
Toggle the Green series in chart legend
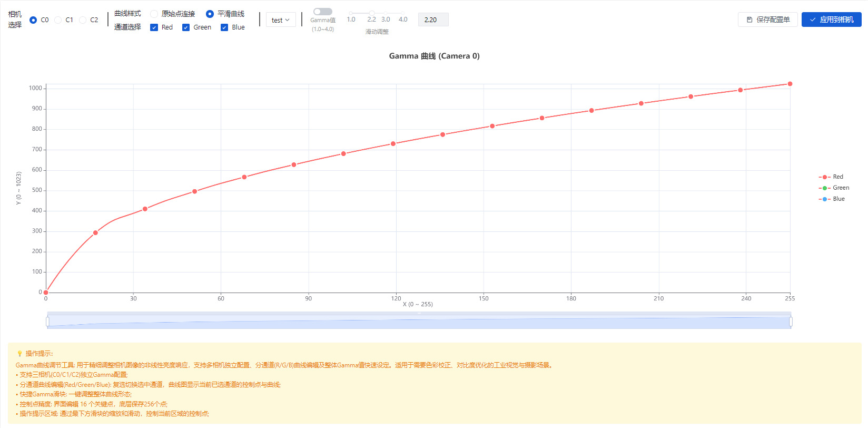834,188
